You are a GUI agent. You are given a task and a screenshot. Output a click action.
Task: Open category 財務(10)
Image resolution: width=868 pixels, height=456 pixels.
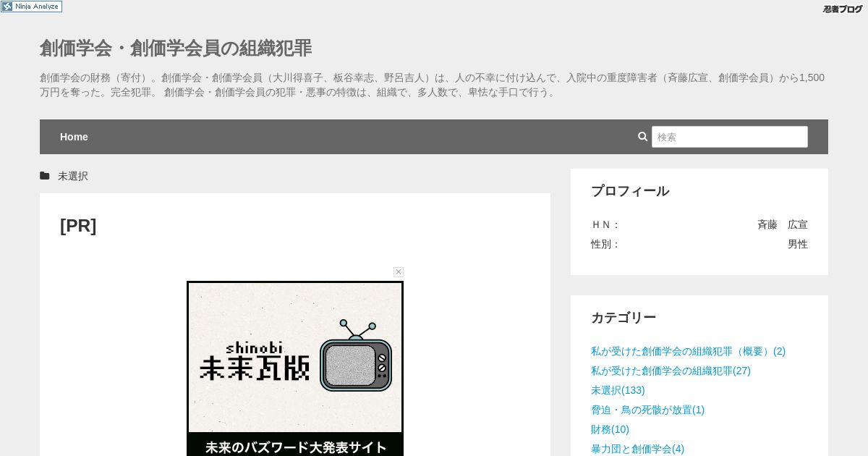(x=610, y=429)
